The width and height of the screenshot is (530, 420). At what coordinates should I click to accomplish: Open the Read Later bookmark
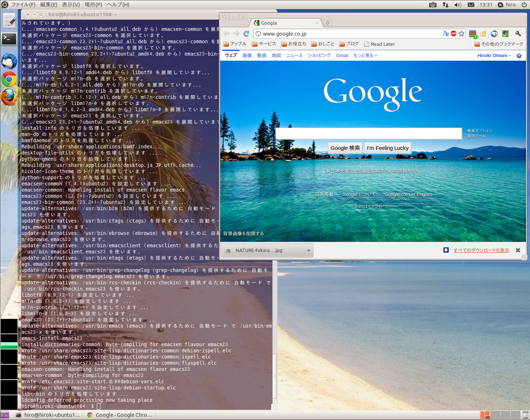point(379,44)
